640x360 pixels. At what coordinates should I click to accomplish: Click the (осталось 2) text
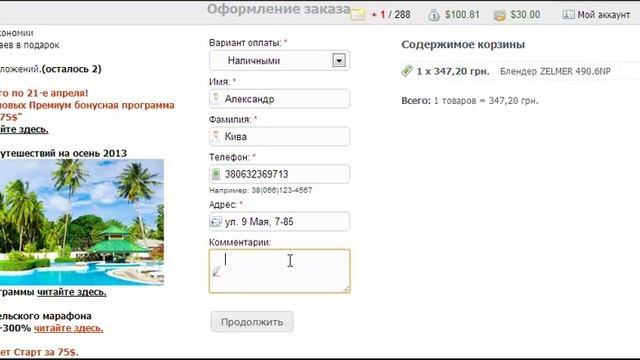pos(71,69)
